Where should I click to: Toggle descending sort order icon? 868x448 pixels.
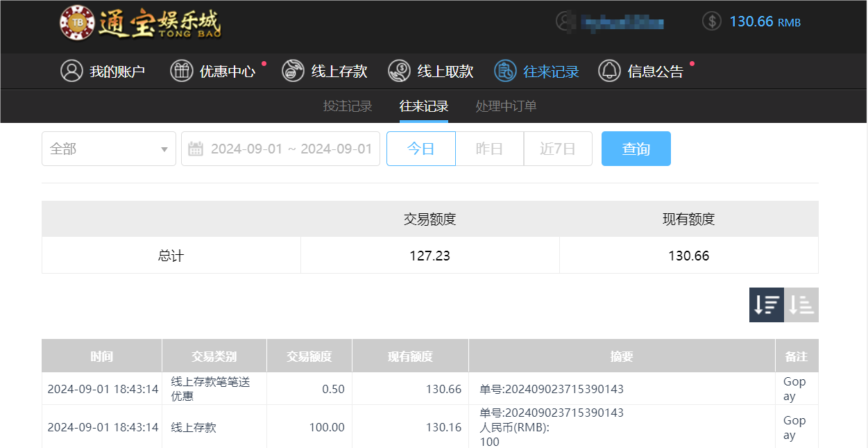(x=766, y=304)
